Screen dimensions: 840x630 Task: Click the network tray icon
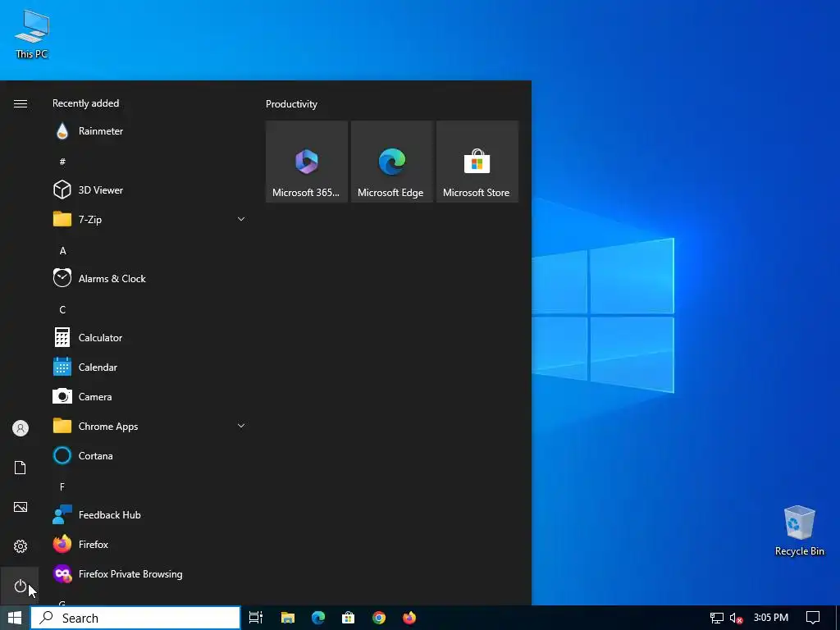(x=717, y=619)
